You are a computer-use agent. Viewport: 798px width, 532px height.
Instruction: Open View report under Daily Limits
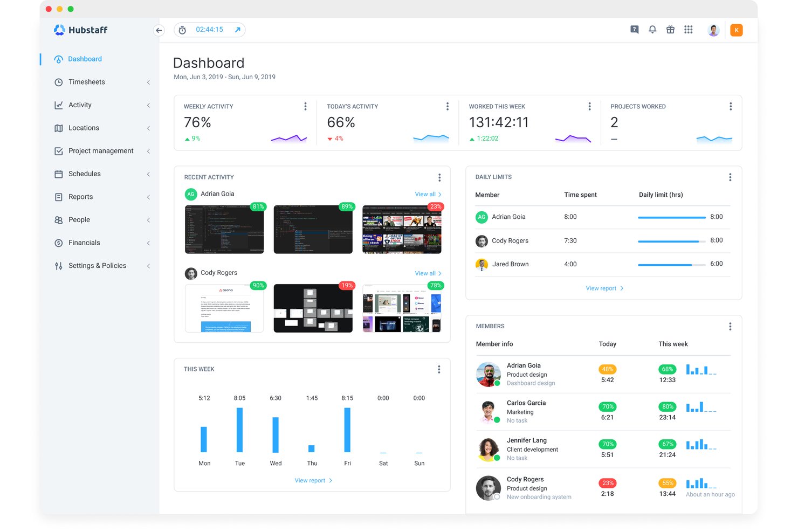tap(604, 288)
